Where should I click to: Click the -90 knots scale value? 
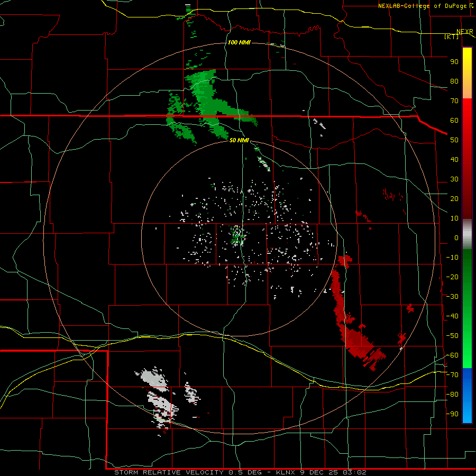[x=452, y=414]
